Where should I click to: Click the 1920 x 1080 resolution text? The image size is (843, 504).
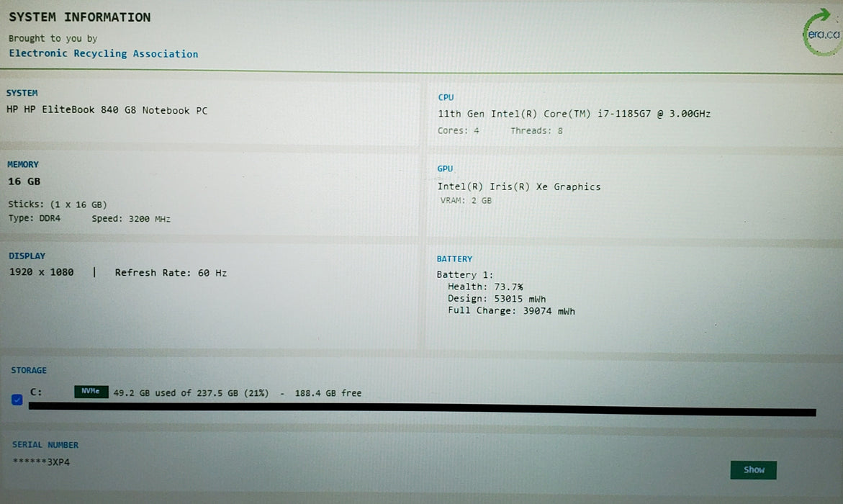42,272
